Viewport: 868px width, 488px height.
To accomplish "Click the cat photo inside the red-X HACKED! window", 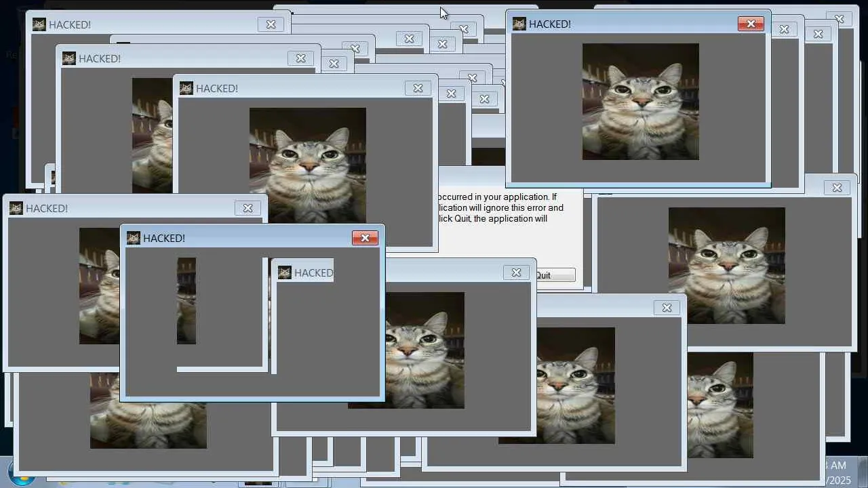I will pyautogui.click(x=640, y=102).
